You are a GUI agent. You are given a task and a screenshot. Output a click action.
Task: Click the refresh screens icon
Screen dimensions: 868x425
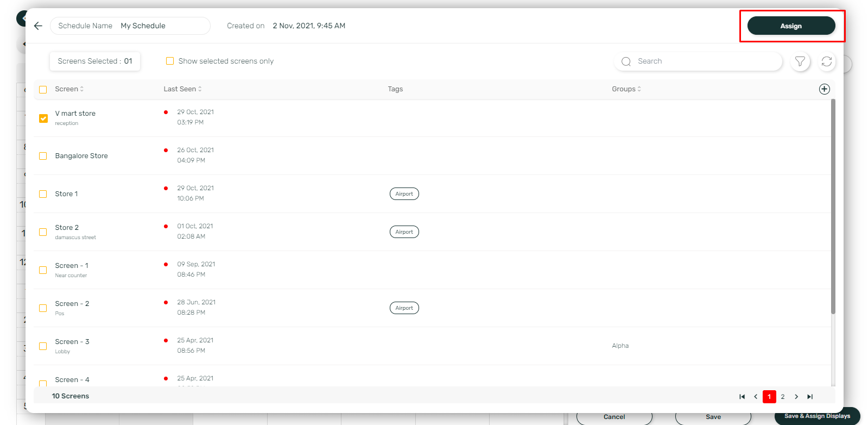[827, 61]
